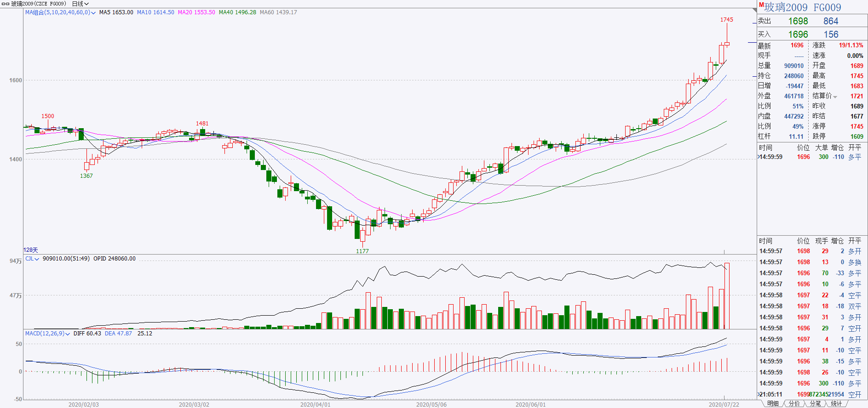Viewport: 868px width, 408px height.
Task: Click the 现手 column header in trade list
Action: [x=822, y=241]
